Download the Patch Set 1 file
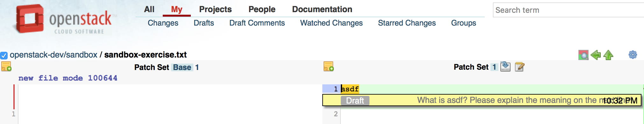The height and width of the screenshot is (124, 644). 505,66
